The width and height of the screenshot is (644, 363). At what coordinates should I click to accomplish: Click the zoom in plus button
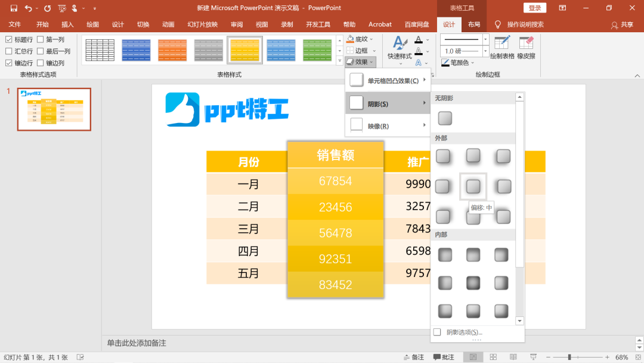tap(607, 357)
